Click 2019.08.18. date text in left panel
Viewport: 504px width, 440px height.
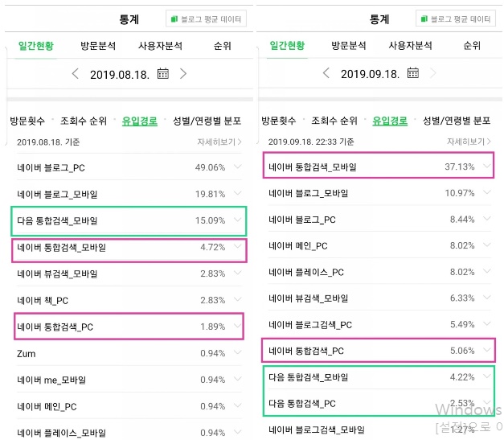click(120, 75)
